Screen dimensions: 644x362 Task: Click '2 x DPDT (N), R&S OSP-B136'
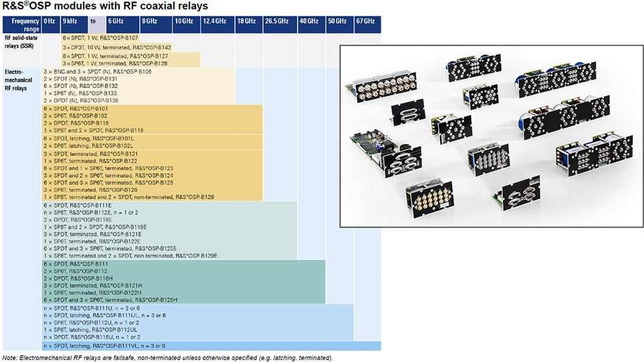tap(81, 101)
